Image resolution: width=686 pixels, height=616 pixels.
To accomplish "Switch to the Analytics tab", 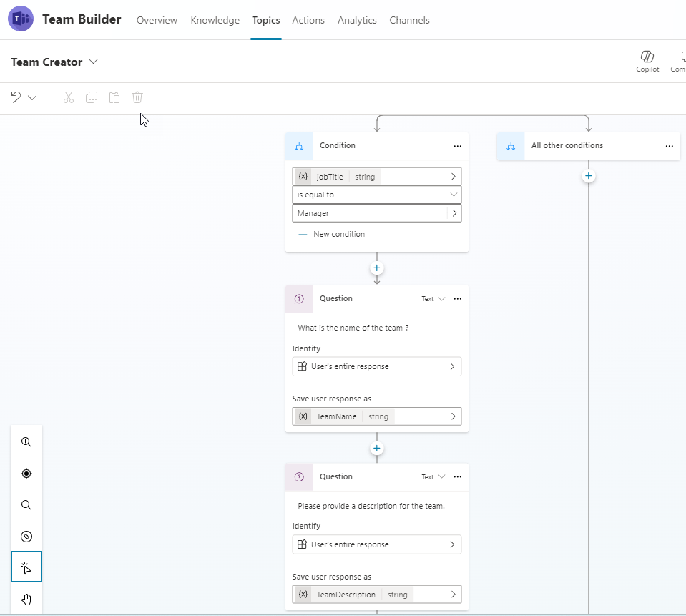I will pyautogui.click(x=357, y=20).
